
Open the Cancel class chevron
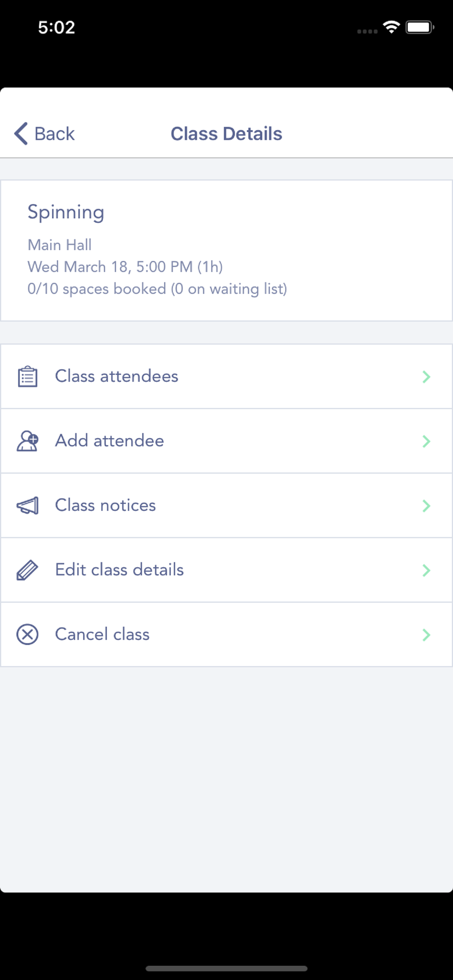(x=426, y=635)
